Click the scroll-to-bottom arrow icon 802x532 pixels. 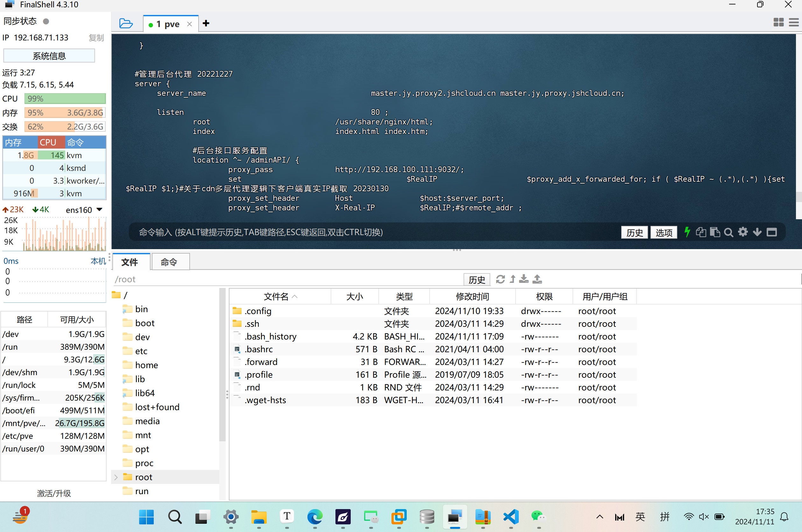pos(757,232)
